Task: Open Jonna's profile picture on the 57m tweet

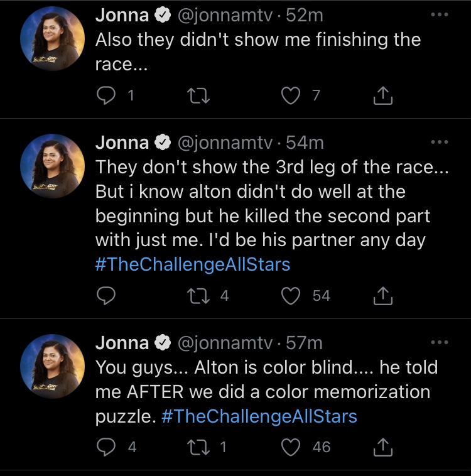Action: (x=53, y=366)
